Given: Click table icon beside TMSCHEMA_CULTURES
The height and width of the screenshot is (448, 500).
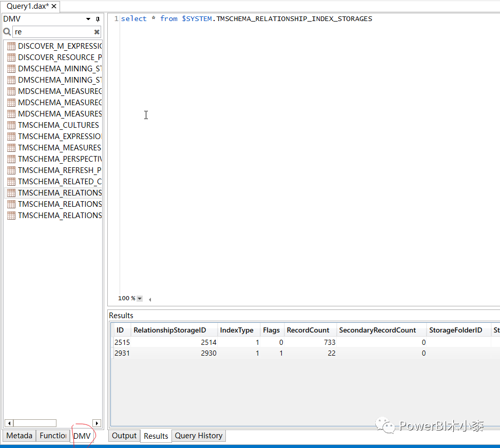Looking at the screenshot, I should 11,125.
